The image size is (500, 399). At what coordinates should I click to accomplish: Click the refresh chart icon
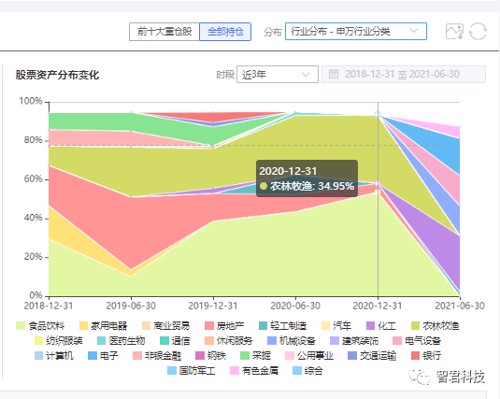point(478,32)
